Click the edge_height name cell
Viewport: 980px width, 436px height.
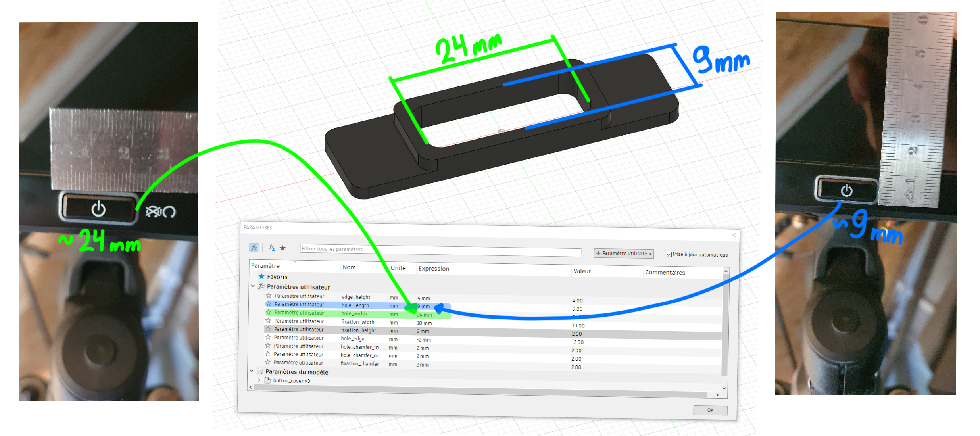click(x=356, y=297)
